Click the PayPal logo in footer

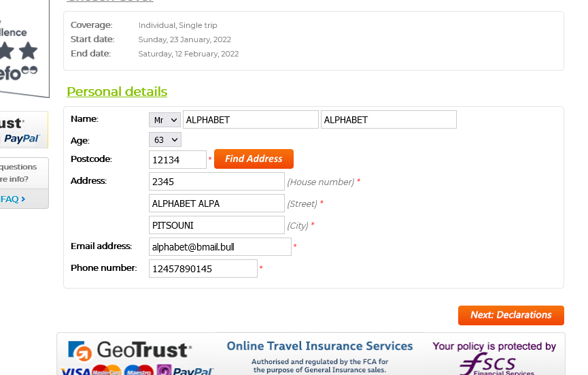185,370
